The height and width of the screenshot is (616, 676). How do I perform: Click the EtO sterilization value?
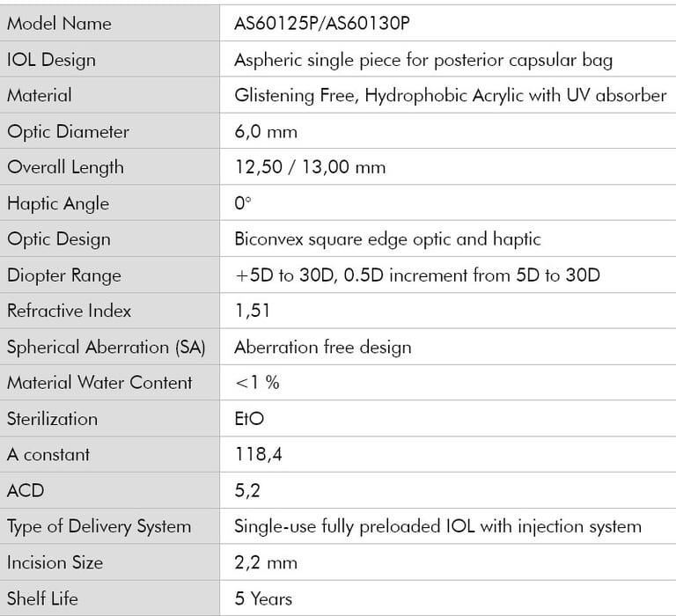pyautogui.click(x=249, y=419)
